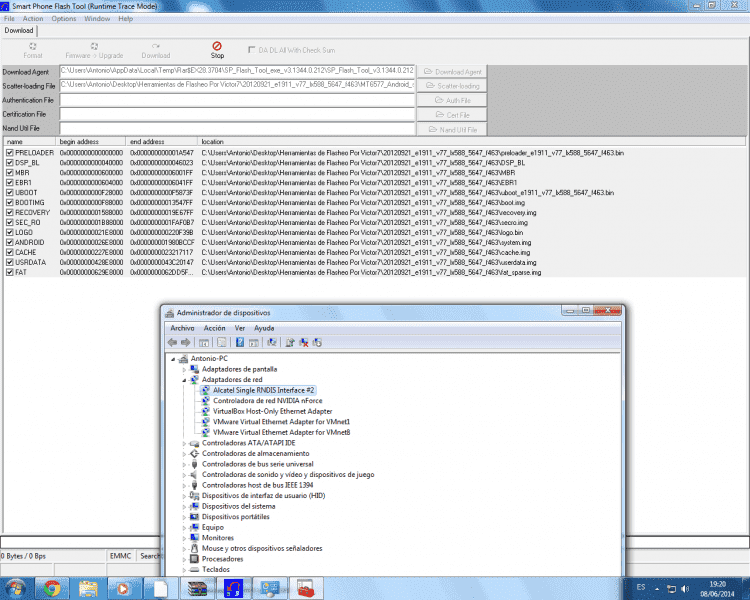This screenshot has height=600, width=750.
Task: Open the Options menu in Flash Tool
Action: coord(64,19)
